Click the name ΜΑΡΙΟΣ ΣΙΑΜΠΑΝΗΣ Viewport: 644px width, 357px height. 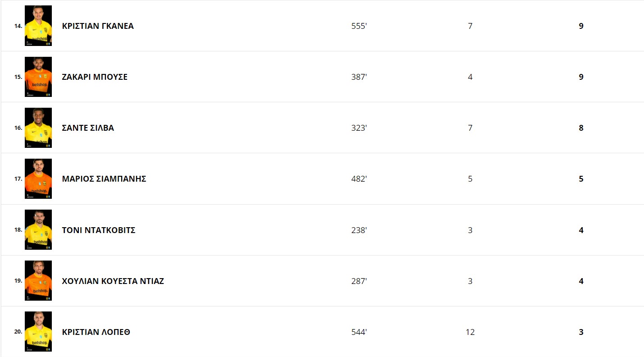coord(104,179)
